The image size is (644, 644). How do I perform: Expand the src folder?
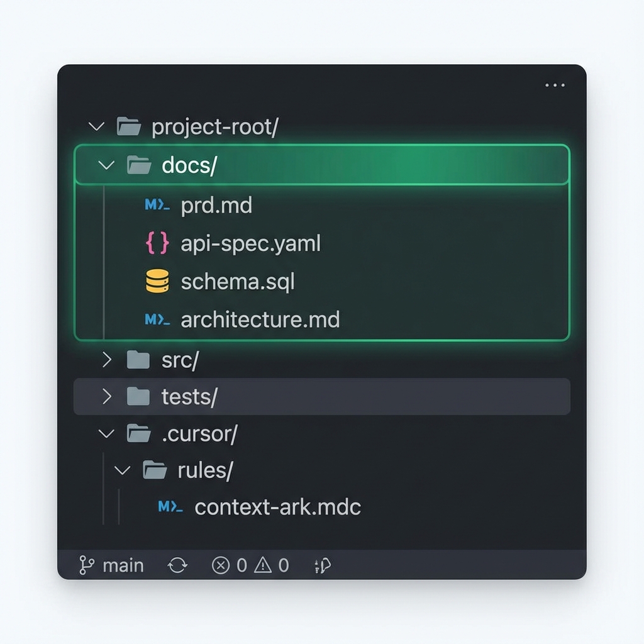coord(106,359)
